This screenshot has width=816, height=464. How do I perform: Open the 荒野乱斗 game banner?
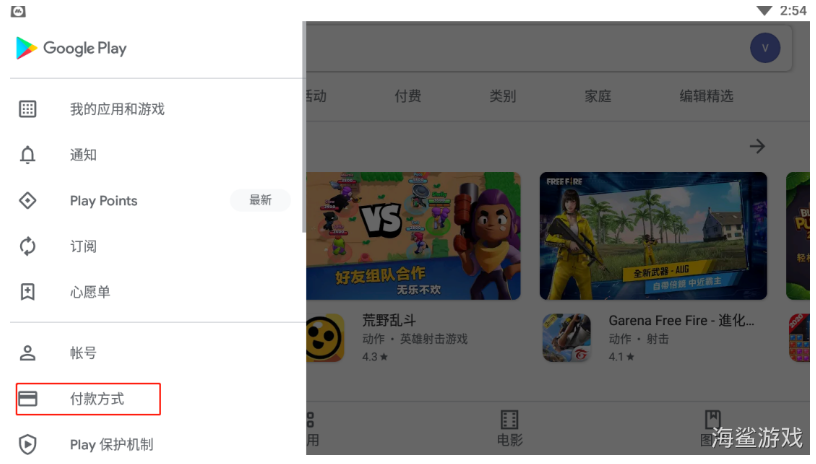(413, 236)
